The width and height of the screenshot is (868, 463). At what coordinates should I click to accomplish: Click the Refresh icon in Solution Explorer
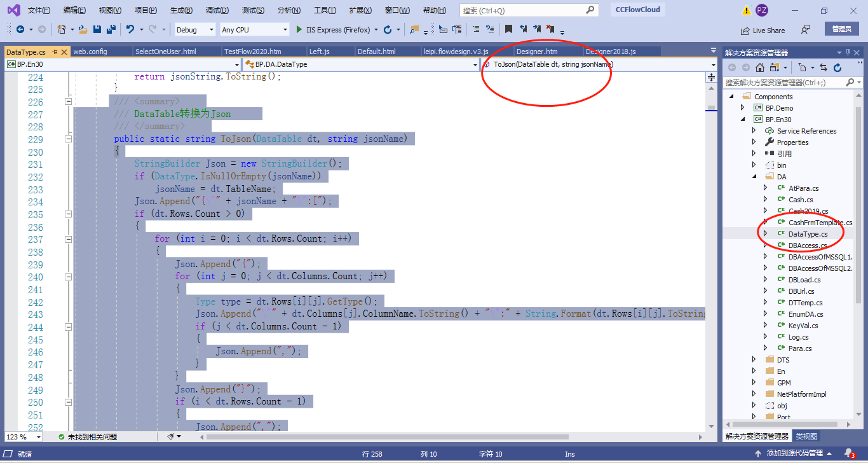[x=838, y=67]
